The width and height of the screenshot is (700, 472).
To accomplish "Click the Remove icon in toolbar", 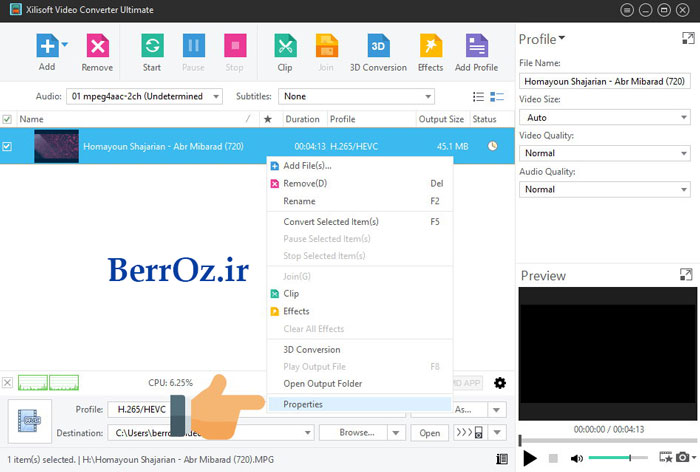I will click(x=97, y=47).
